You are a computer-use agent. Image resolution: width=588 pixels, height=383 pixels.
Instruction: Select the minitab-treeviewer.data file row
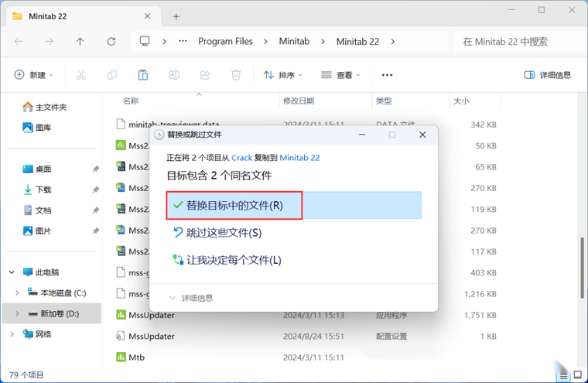coord(306,124)
